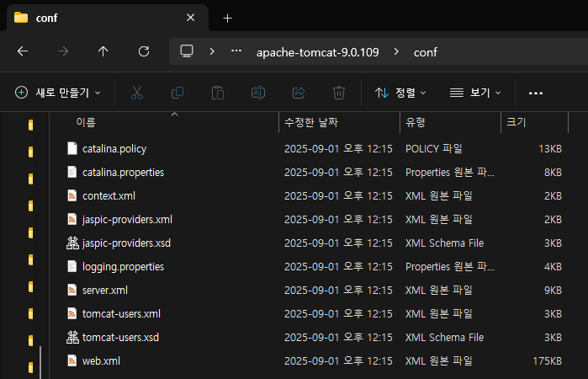Go up one folder level
Image resolution: width=588 pixels, height=379 pixels.
click(x=103, y=51)
